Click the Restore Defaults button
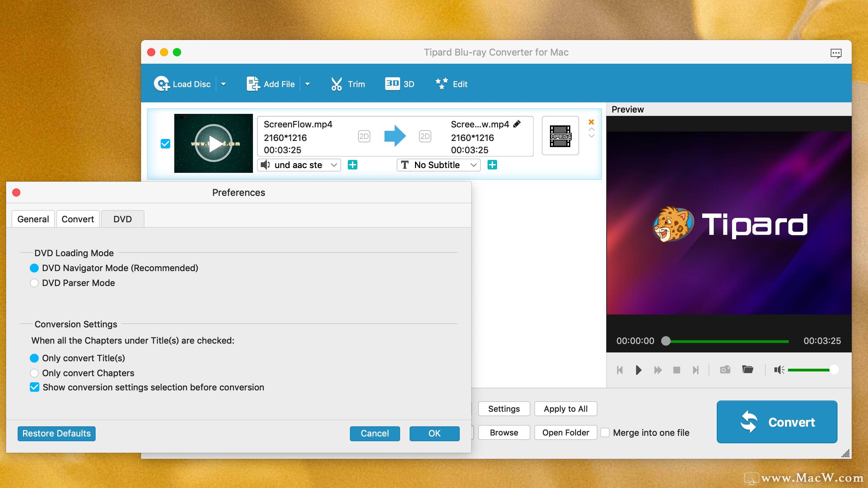 click(57, 433)
